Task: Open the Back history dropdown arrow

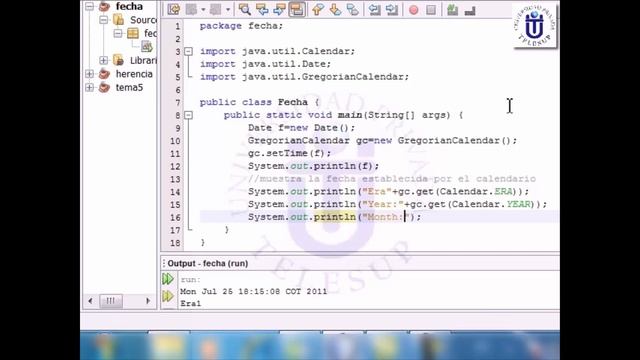Action: coord(203,9)
